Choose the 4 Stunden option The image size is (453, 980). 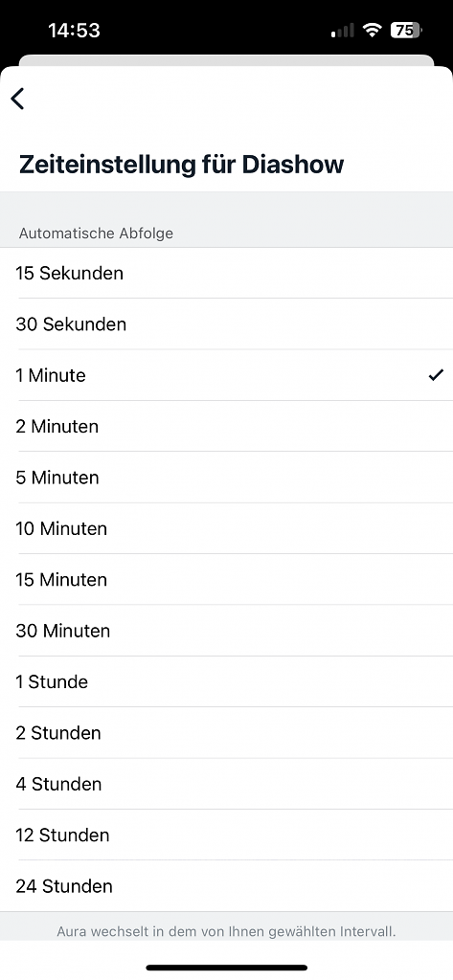tap(226, 784)
